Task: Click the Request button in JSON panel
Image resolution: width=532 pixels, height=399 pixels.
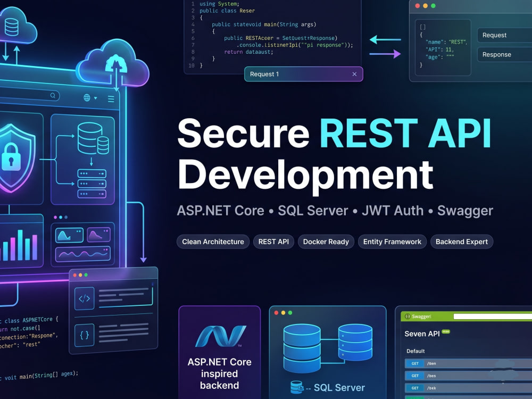Action: click(x=505, y=35)
